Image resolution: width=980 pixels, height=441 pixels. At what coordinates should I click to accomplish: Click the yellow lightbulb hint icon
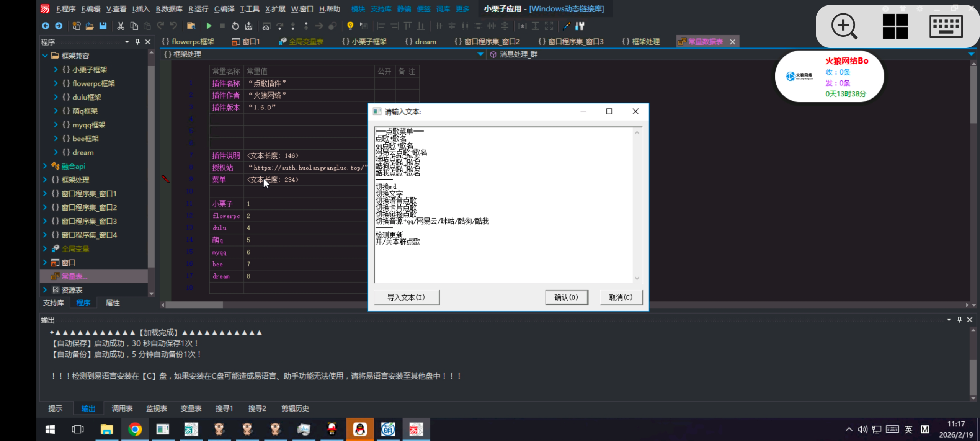(350, 26)
